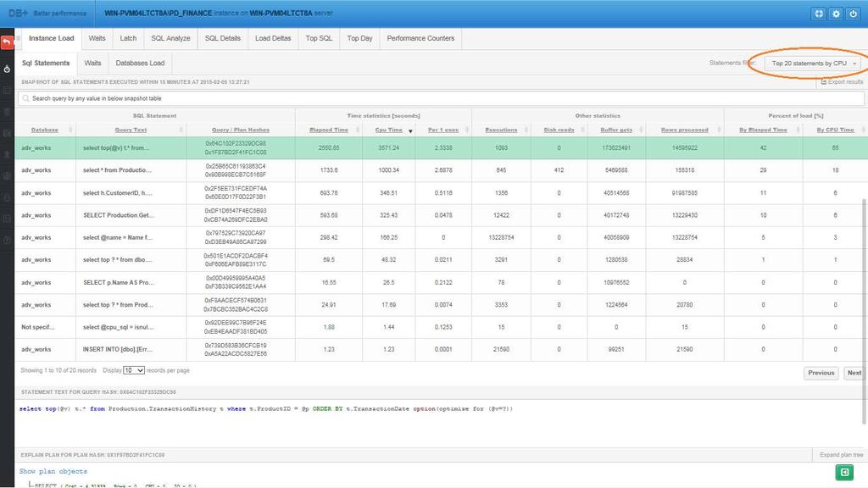The image size is (868, 488).
Task: Click Expand plan tree link
Action: (x=841, y=455)
